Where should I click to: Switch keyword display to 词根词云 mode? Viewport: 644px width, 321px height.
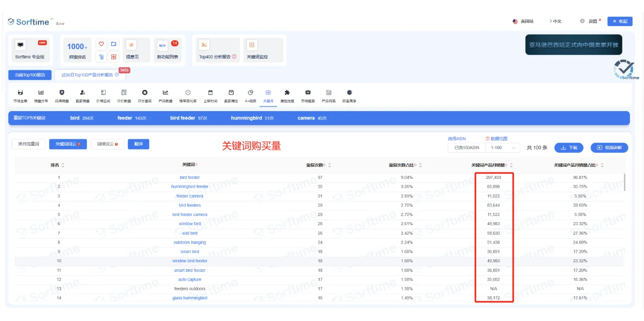(107, 144)
